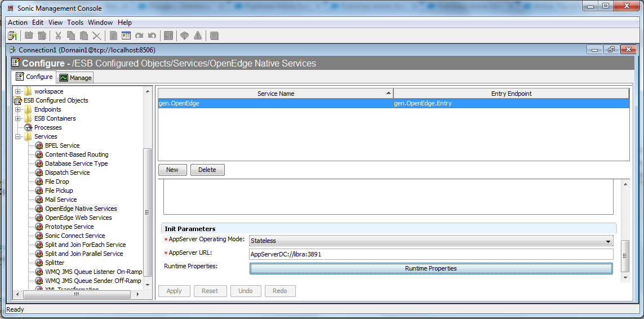The width and height of the screenshot is (644, 319).
Task: Expand the Endpoints tree node
Action: pos(17,109)
